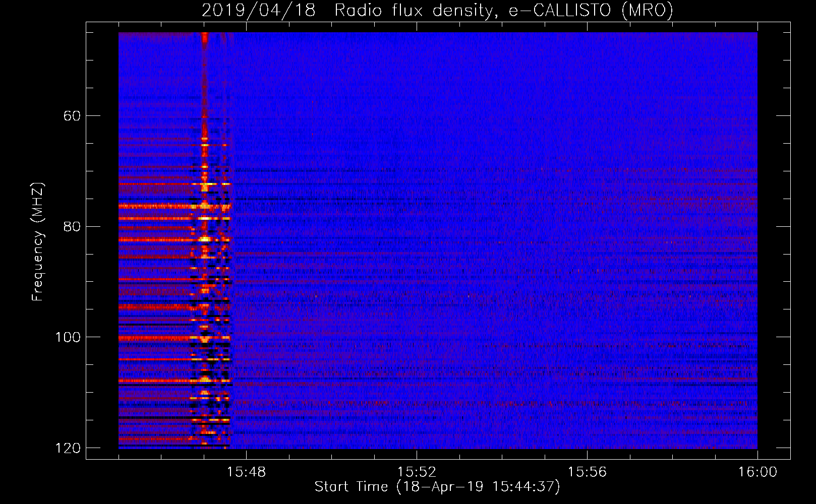
Task: Click the '15:56' time tick label
Action: pyautogui.click(x=587, y=472)
